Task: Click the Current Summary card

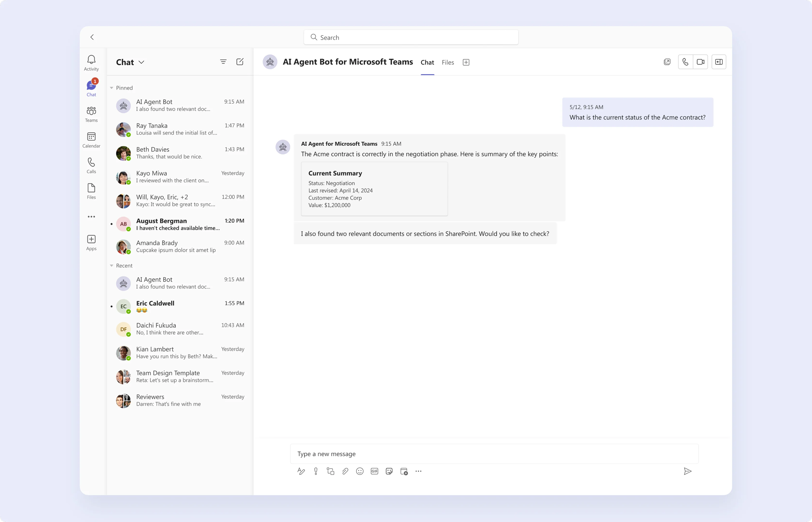Action: pyautogui.click(x=374, y=189)
